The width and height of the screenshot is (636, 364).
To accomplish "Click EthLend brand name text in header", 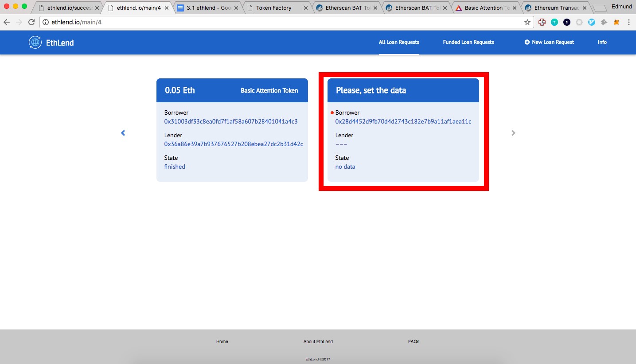I will 60,43.
